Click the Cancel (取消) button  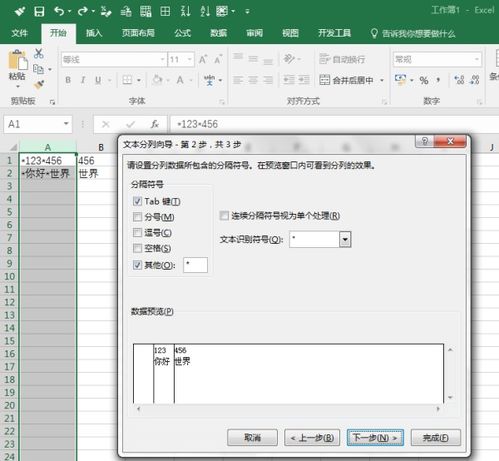(x=252, y=437)
